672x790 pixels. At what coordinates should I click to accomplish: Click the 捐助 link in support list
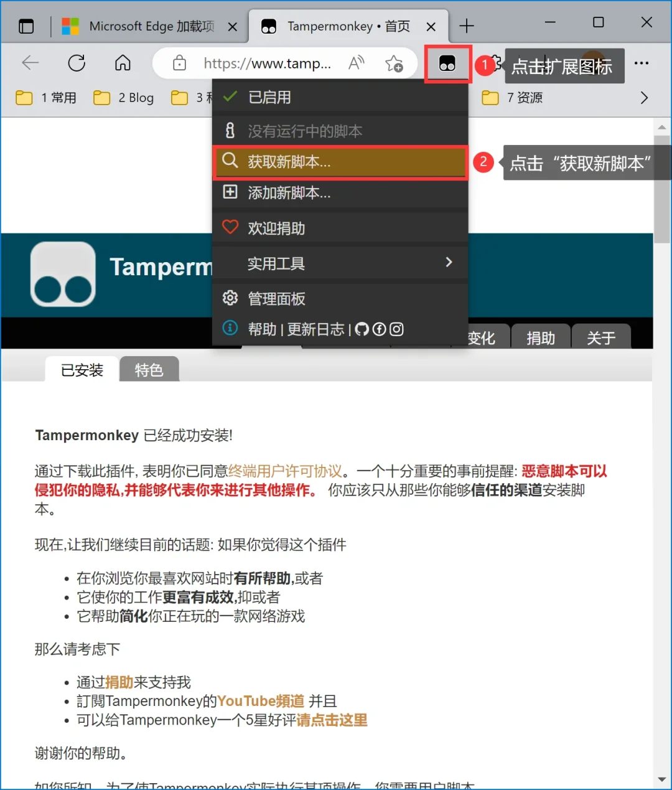click(119, 682)
